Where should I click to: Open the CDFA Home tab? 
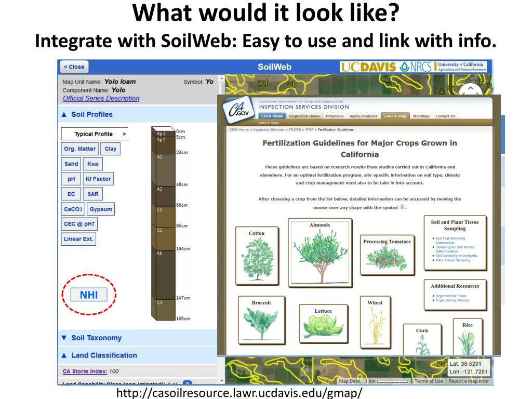(272, 116)
